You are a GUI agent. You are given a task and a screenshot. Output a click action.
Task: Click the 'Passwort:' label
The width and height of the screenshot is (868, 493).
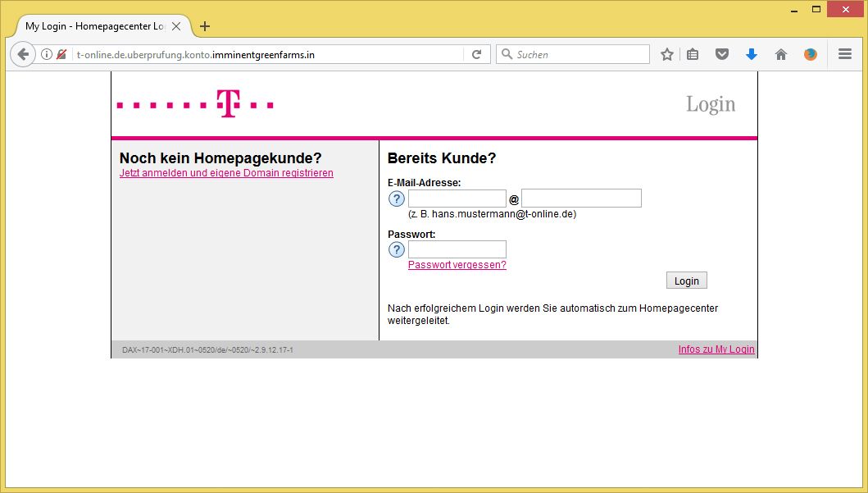click(x=411, y=234)
